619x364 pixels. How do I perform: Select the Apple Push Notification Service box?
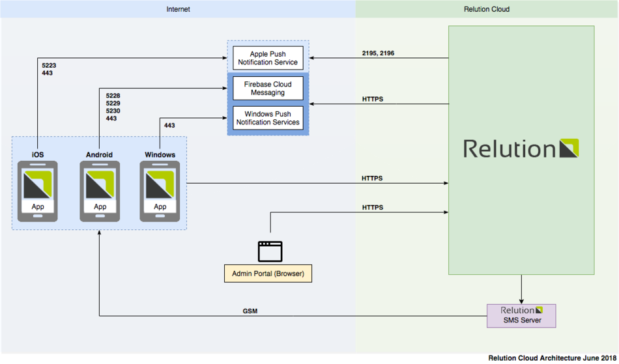(x=268, y=58)
